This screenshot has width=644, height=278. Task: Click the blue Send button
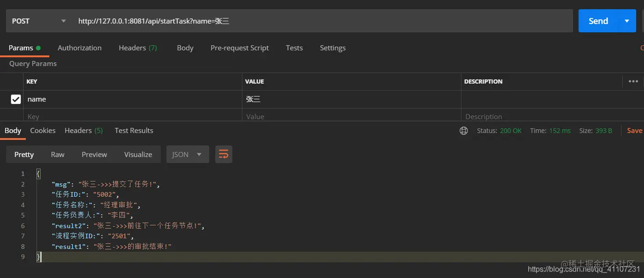(598, 21)
